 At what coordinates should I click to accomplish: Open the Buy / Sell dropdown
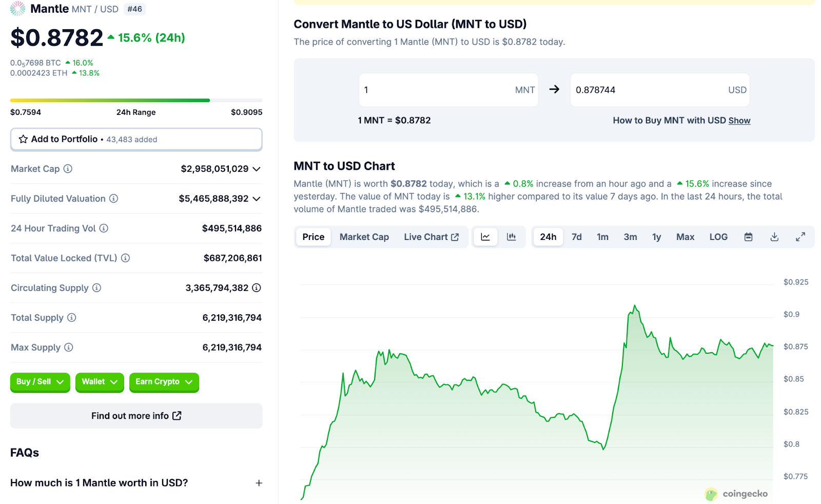click(x=40, y=382)
